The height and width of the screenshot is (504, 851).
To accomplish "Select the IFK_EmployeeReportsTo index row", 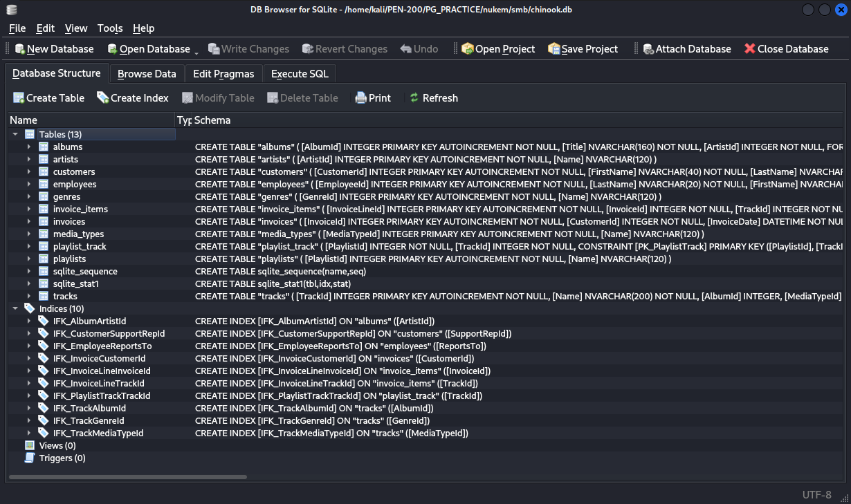I will [x=425, y=346].
